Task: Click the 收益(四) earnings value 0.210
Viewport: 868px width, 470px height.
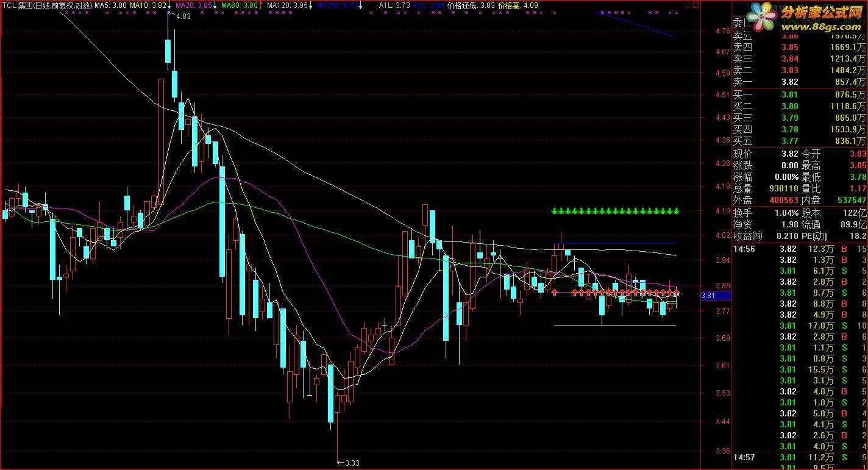Action: (787, 236)
